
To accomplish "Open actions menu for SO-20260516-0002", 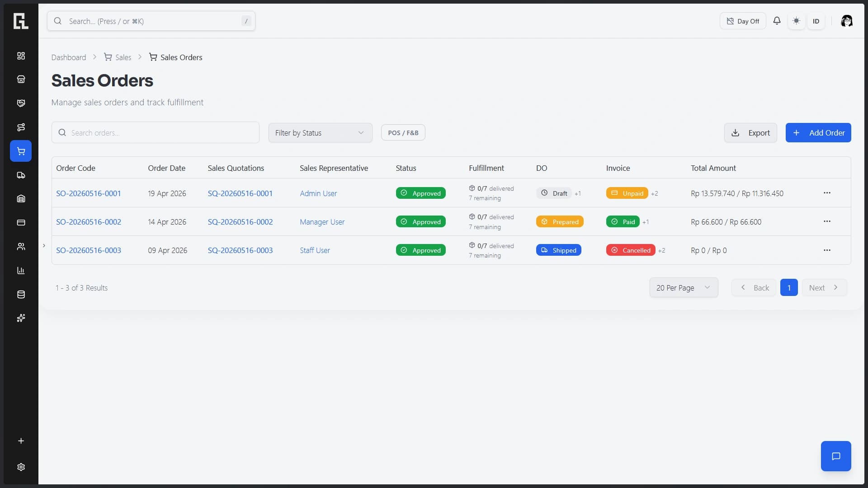I will coord(827,221).
